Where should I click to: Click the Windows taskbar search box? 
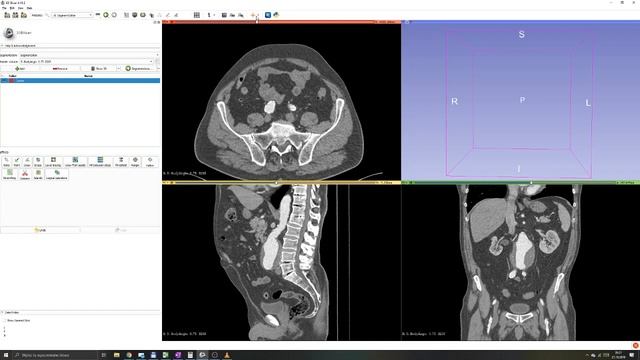(x=55, y=355)
